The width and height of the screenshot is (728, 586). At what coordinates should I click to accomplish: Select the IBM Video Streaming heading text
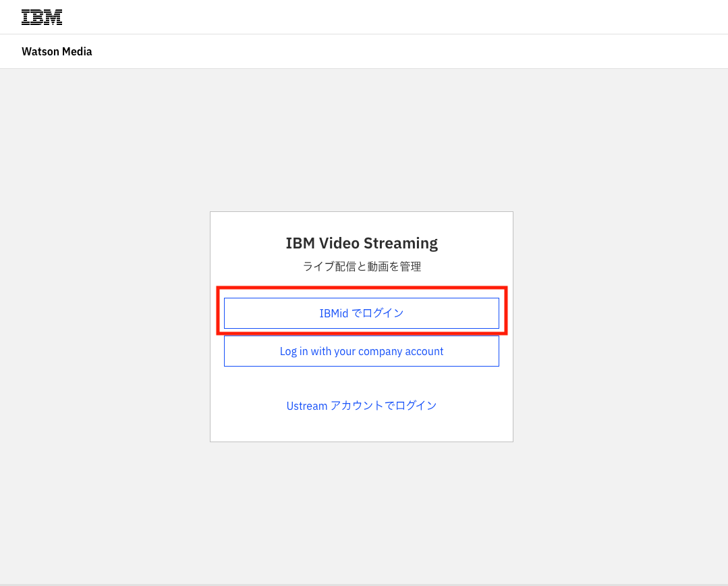click(361, 243)
